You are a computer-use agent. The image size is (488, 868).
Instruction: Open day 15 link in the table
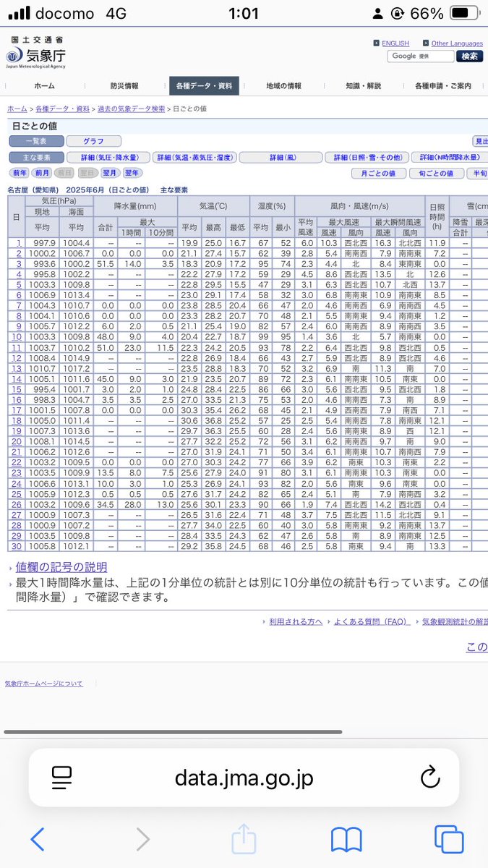[x=17, y=389]
